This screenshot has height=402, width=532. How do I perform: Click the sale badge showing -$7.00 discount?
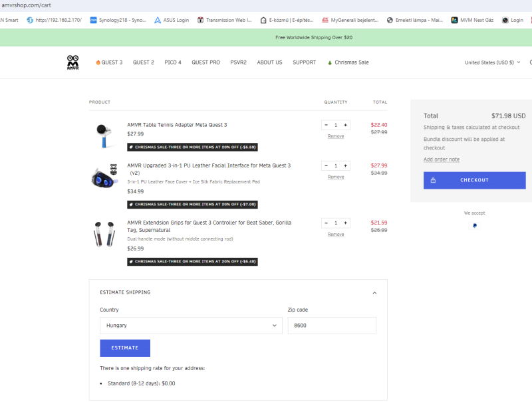[192, 205]
